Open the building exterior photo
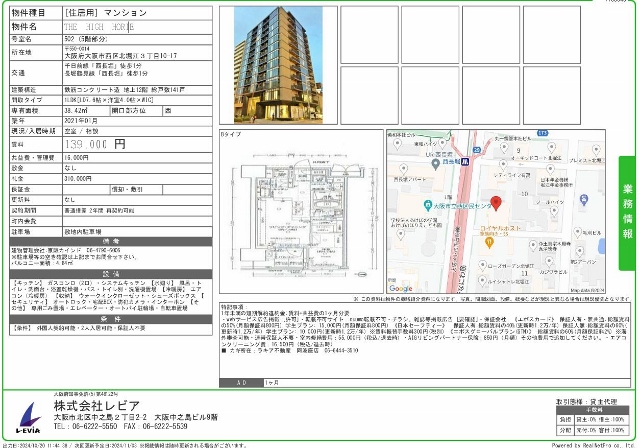 (278, 64)
